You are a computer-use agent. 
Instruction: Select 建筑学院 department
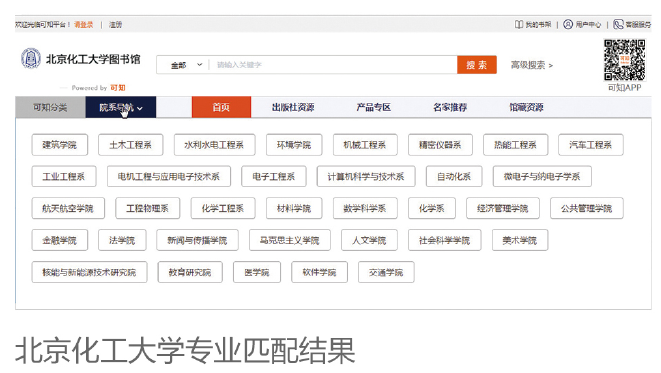[60, 145]
